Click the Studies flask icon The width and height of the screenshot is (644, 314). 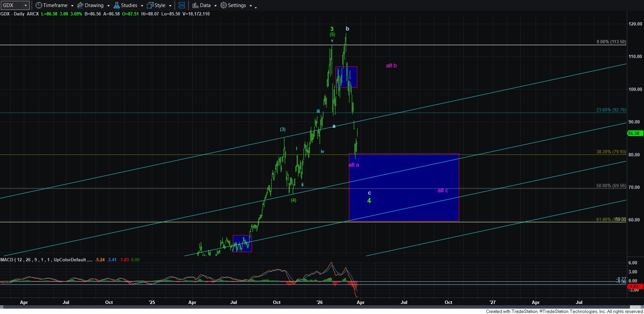pos(117,5)
